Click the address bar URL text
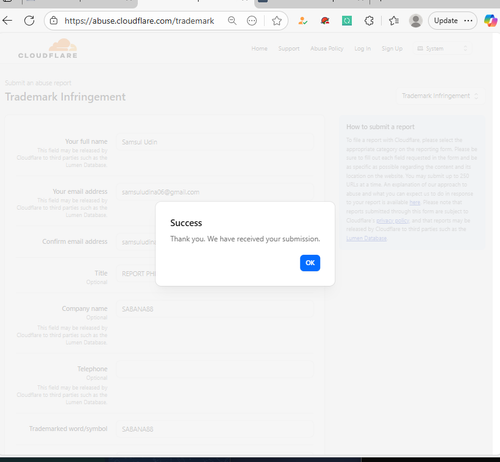The height and width of the screenshot is (462, 500). coord(139,21)
